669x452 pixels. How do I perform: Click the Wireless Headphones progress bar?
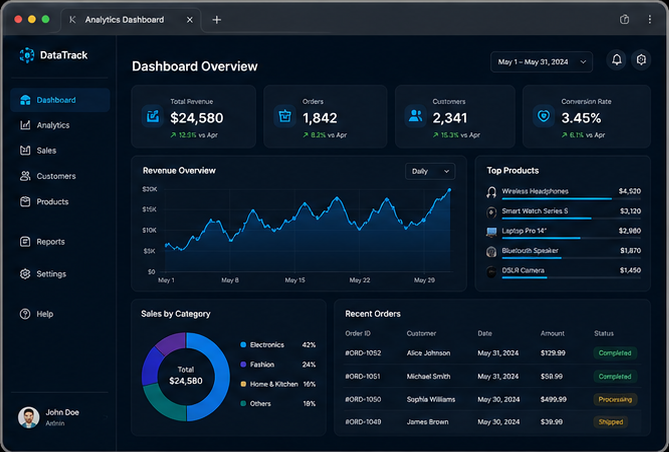(571, 198)
